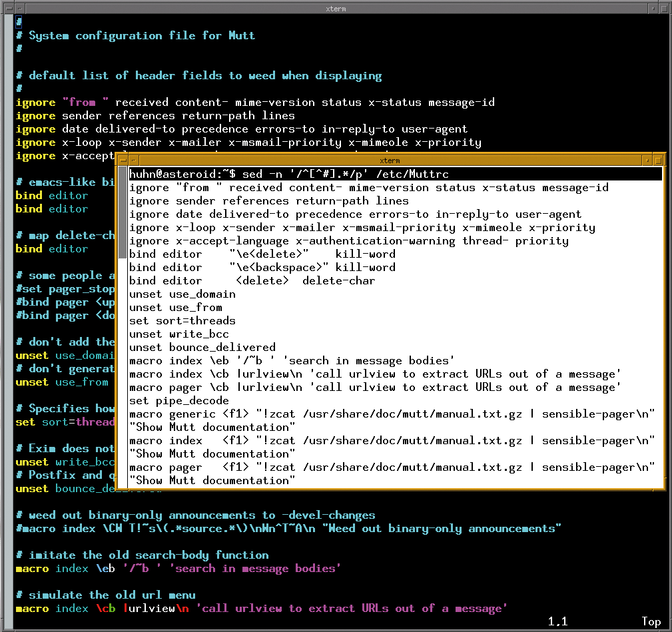Click 'ignore sender references return-path lines' in front xterm
This screenshot has height=632, width=672.
(269, 200)
